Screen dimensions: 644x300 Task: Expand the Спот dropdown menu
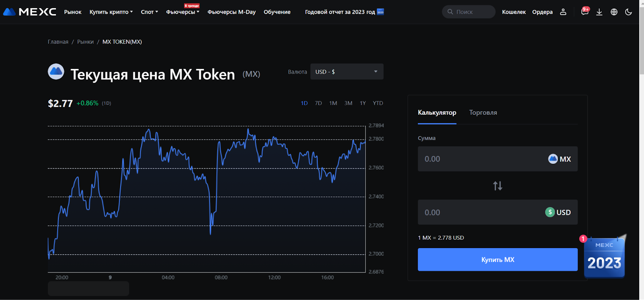coord(149,12)
